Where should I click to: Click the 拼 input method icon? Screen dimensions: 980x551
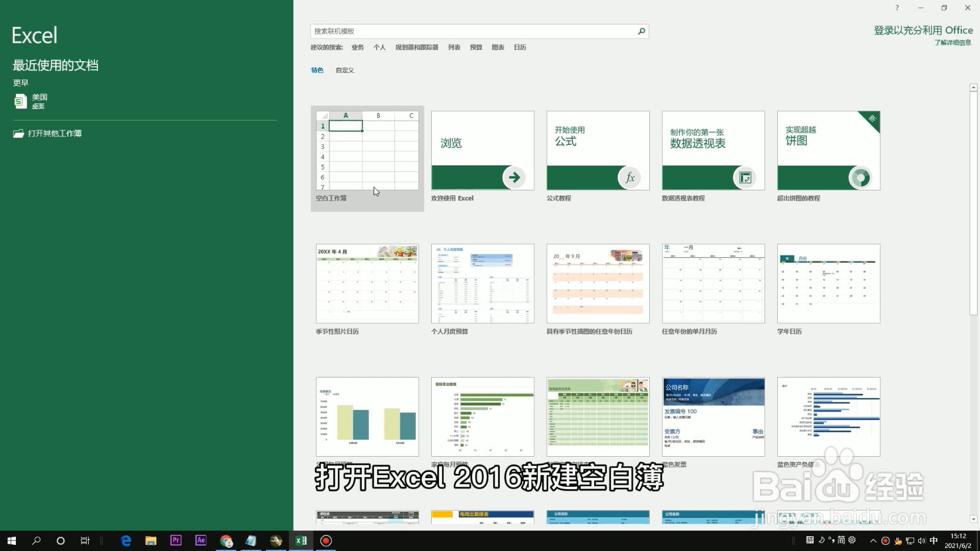click(810, 540)
